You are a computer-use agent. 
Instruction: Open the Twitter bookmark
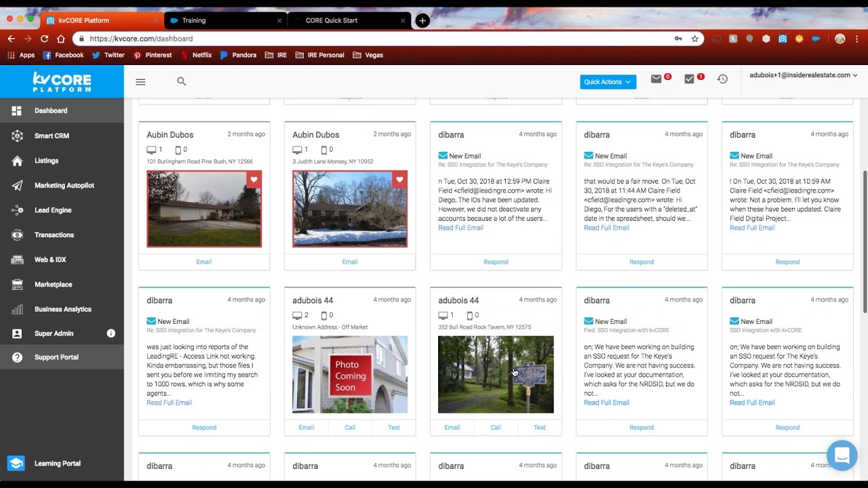[108, 55]
